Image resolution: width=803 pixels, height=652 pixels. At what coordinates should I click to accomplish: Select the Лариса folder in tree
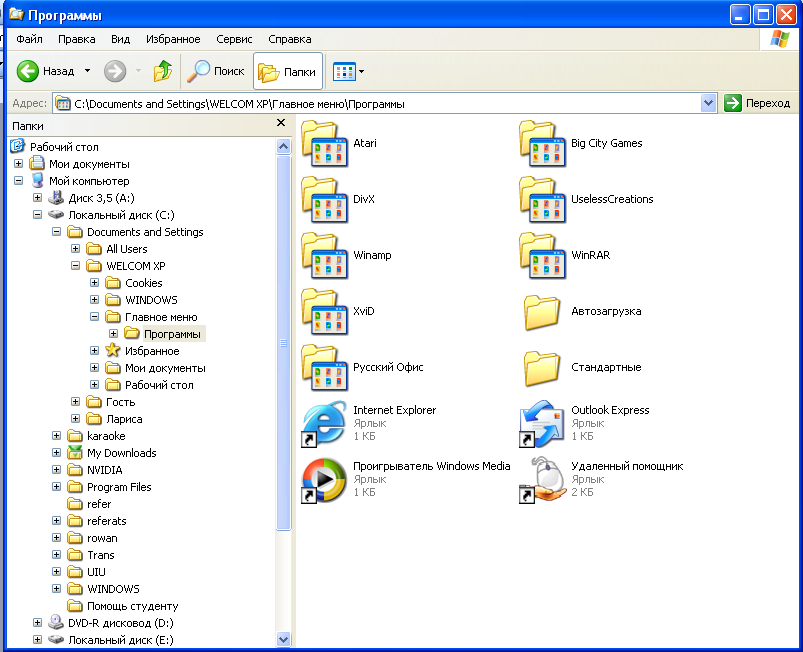pyautogui.click(x=124, y=419)
